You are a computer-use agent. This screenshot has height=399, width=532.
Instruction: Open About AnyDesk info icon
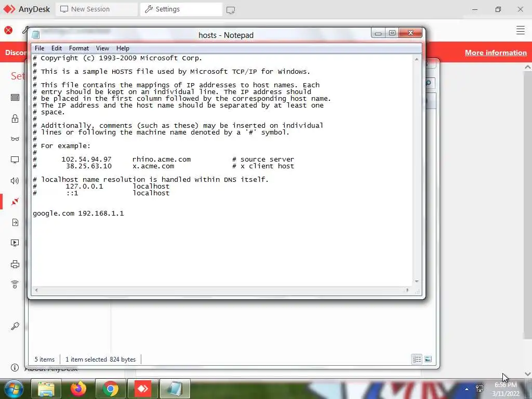[15, 367]
